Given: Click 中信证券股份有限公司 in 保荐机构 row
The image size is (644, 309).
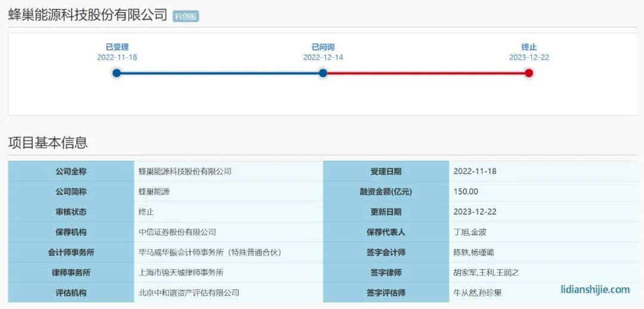Looking at the screenshot, I should (177, 232).
